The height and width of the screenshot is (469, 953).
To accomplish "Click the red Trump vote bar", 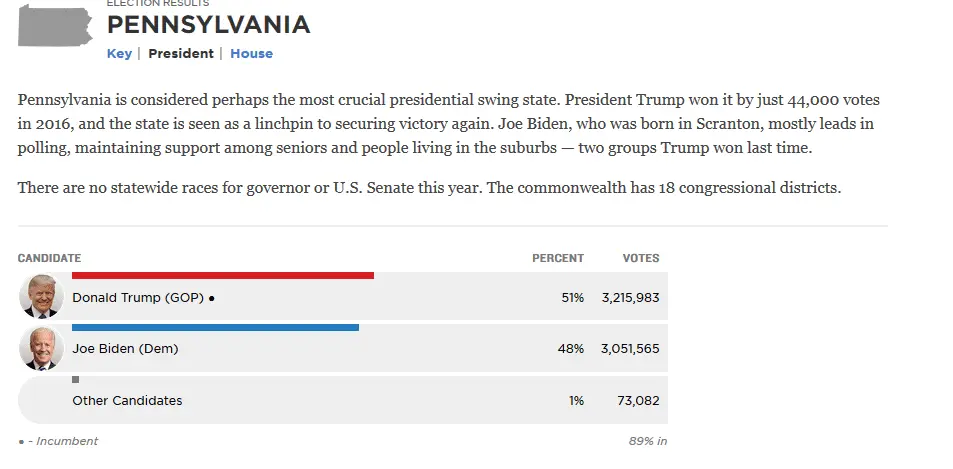I will click(x=223, y=275).
